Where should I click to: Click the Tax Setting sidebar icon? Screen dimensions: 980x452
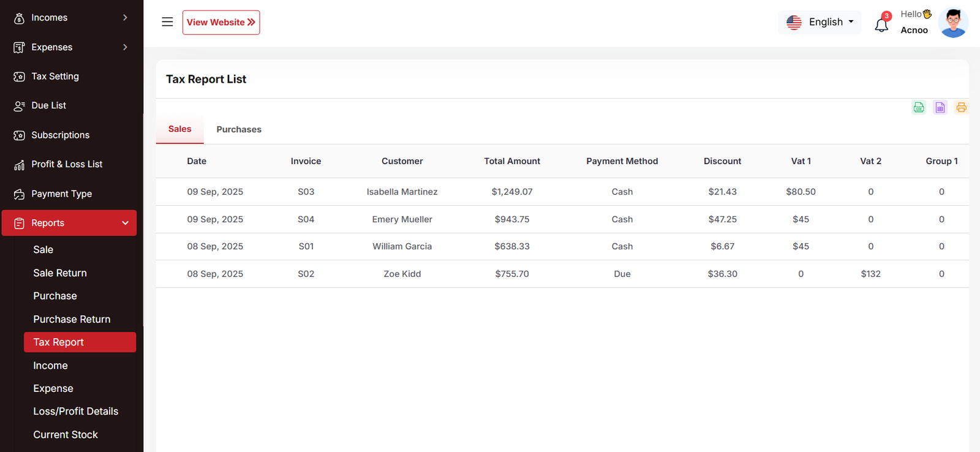[19, 77]
